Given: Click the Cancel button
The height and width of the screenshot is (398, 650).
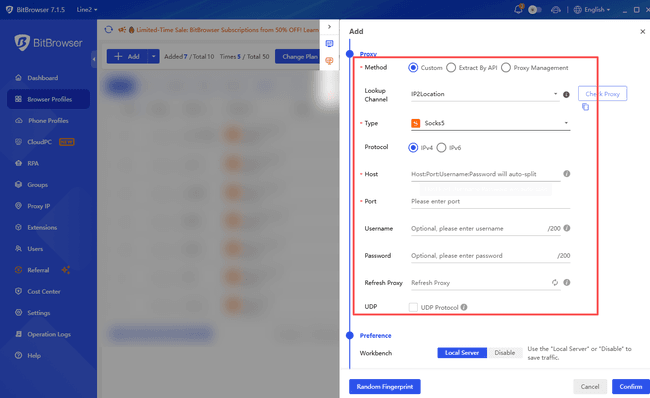Looking at the screenshot, I should coord(590,386).
